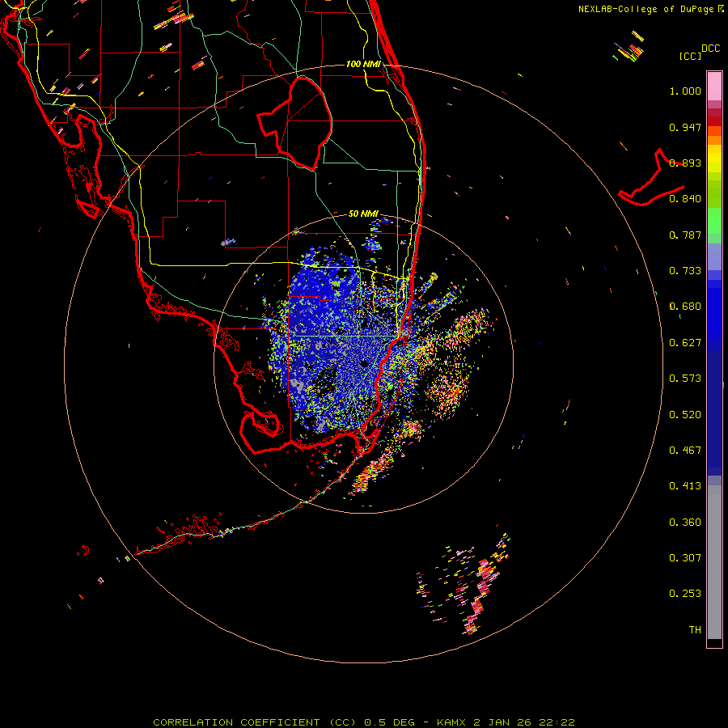Click the DCC label above the color scale

[x=711, y=49]
